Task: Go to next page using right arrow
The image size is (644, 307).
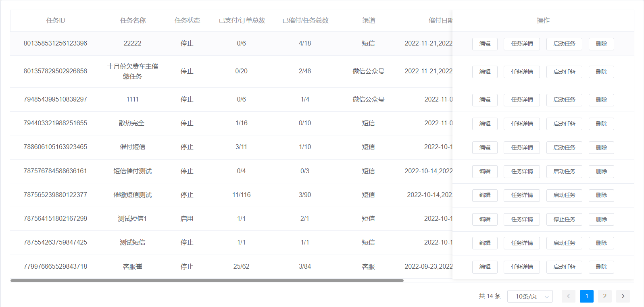Action: pyautogui.click(x=623, y=296)
